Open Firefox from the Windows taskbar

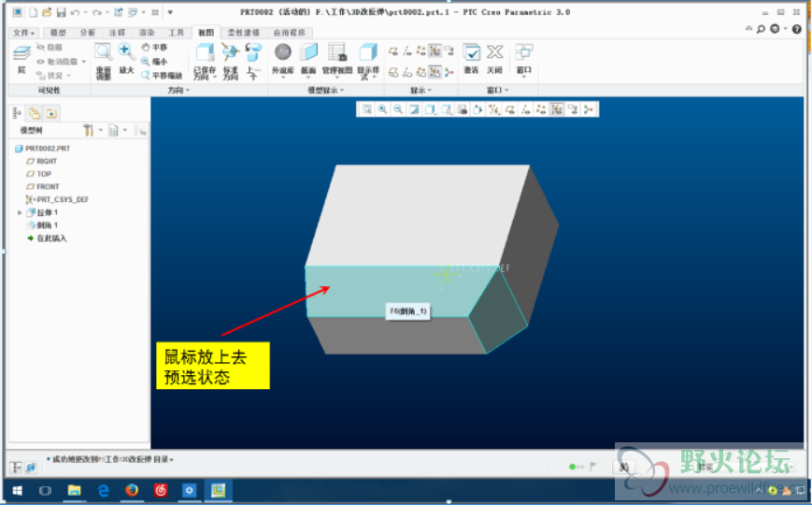[x=132, y=490]
